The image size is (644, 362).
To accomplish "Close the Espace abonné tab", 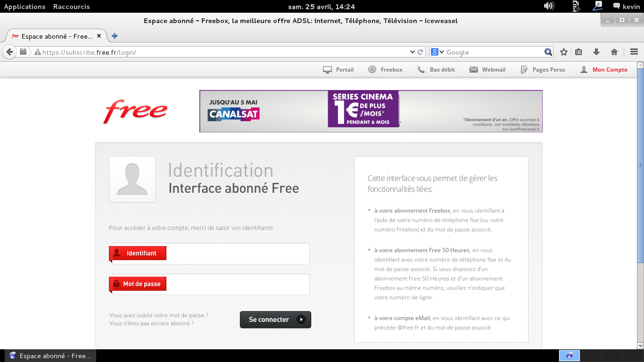I will 99,36.
